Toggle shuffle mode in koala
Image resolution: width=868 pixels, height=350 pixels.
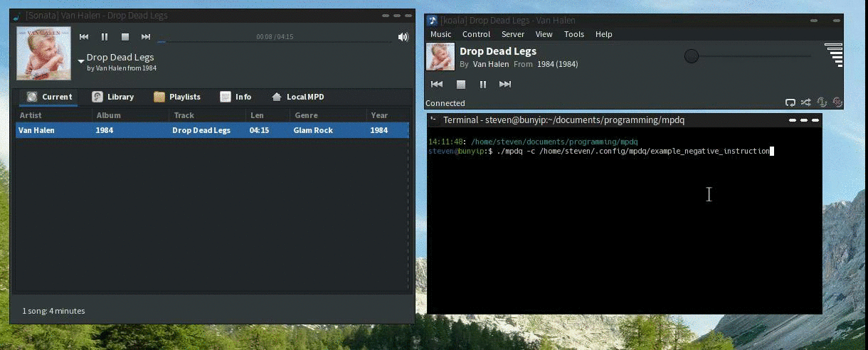pyautogui.click(x=806, y=102)
